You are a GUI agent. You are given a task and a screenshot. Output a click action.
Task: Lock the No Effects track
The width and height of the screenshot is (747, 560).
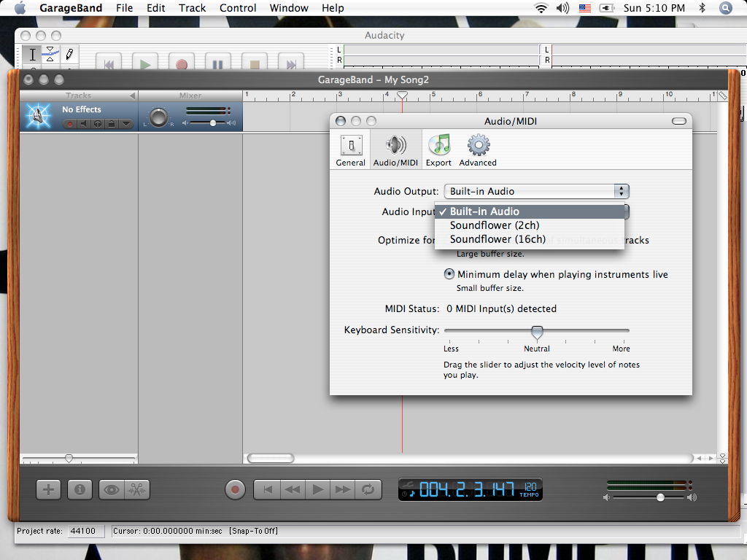coord(112,124)
